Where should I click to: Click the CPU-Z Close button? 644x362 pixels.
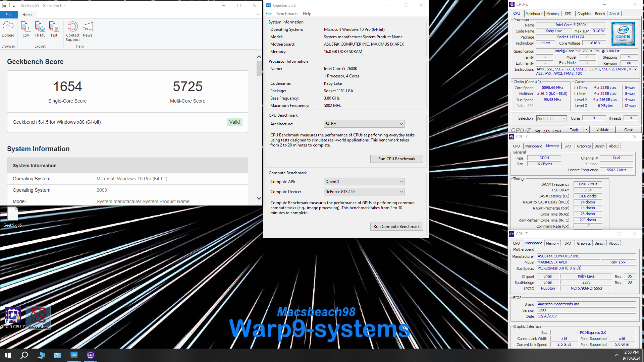(629, 130)
